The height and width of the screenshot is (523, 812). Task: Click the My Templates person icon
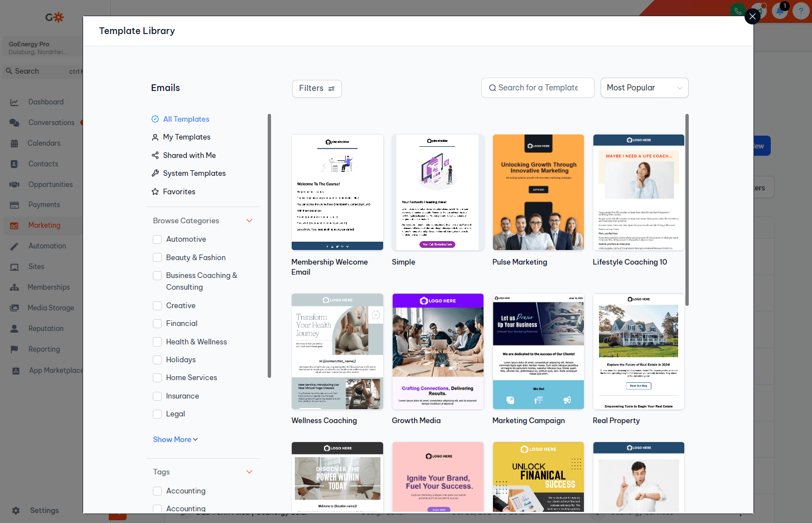(155, 137)
